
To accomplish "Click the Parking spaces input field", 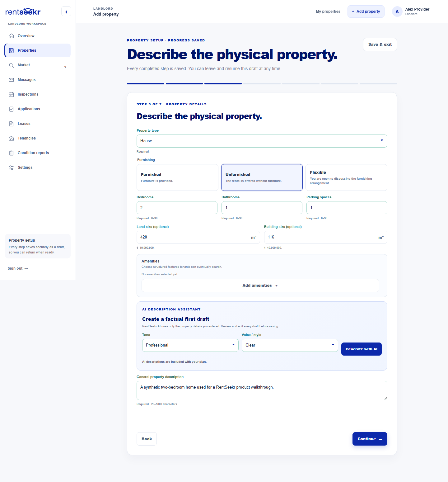I will [x=347, y=208].
